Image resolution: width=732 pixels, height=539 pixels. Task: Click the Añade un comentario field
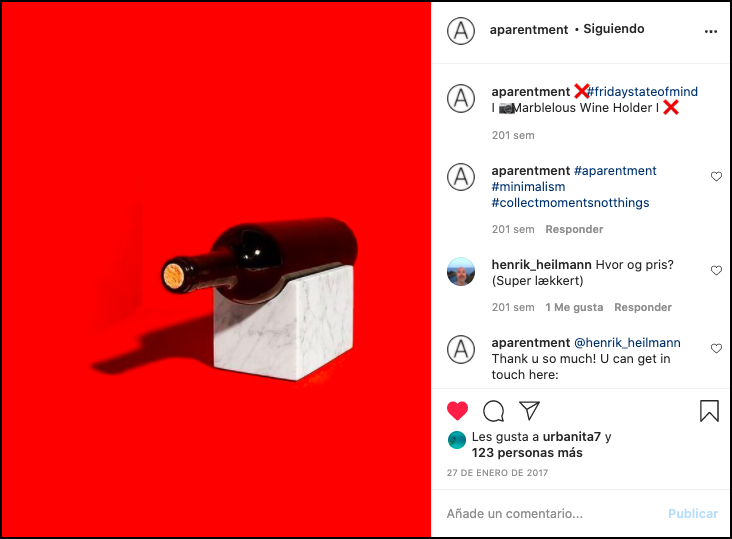coord(553,513)
